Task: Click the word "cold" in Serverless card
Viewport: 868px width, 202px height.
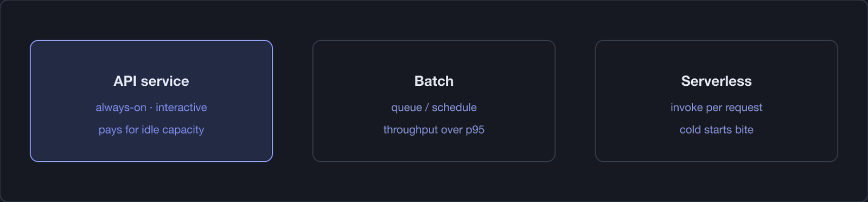Action: pos(690,130)
